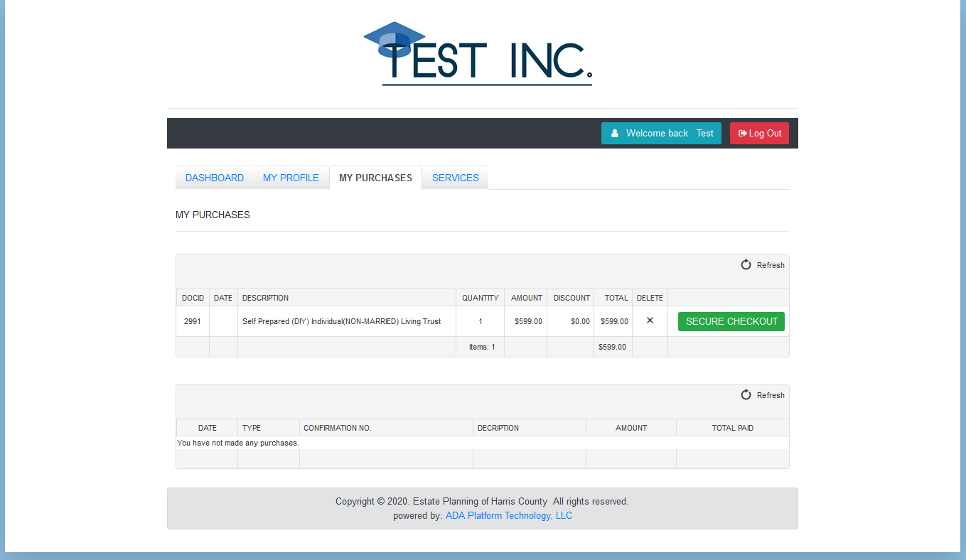Click the Refresh icon above the purchase history table
The image size is (966, 560).
(x=746, y=395)
